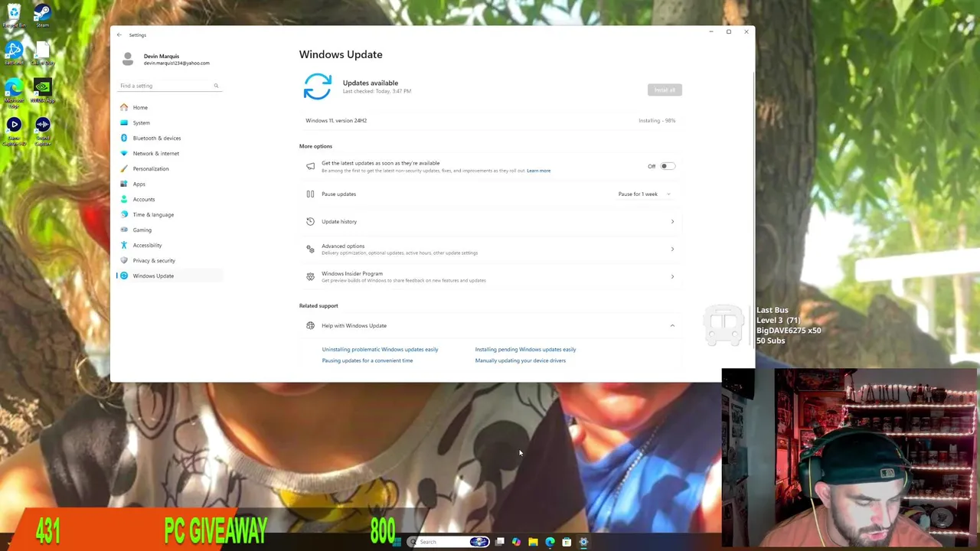Viewport: 980px width, 551px height.
Task: Click the user profile avatar icon
Action: (128, 59)
